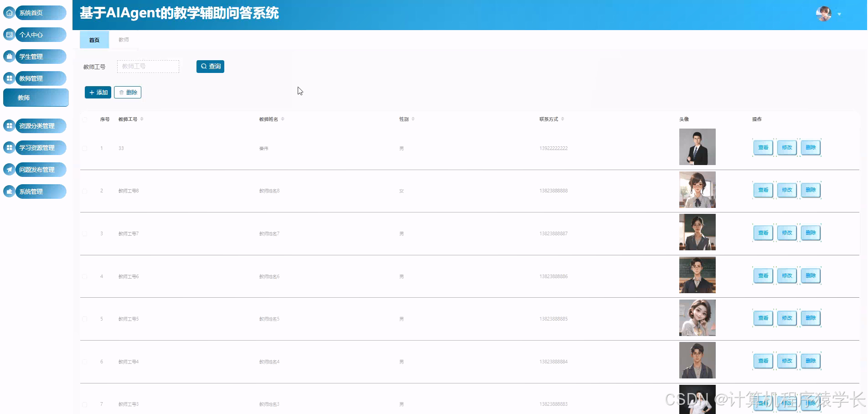The width and height of the screenshot is (868, 414).
Task: Open 教师管理 grid icon in sidebar
Action: coord(9,78)
